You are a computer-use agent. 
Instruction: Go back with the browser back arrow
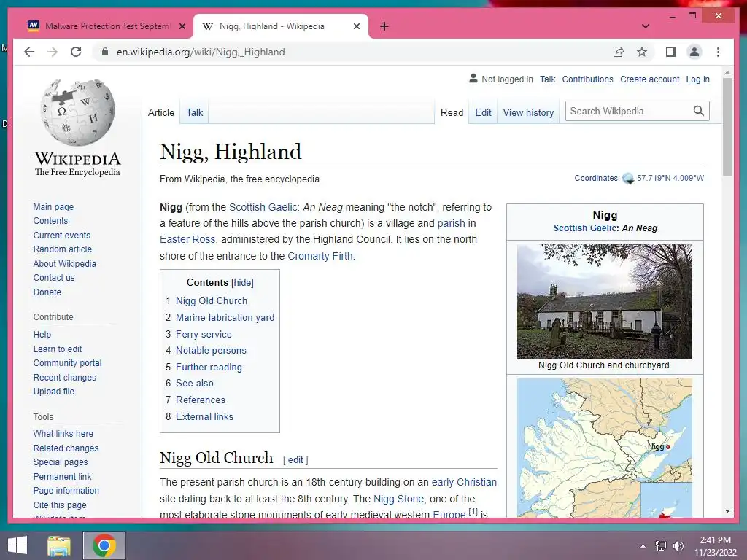[29, 52]
